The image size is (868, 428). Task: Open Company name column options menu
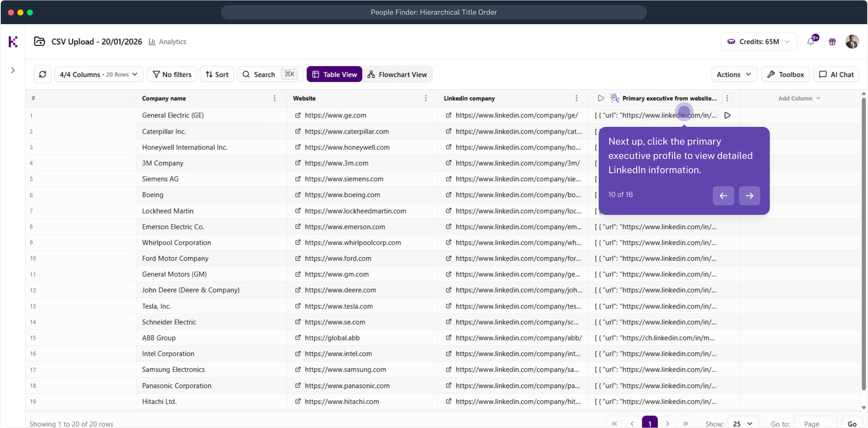[275, 98]
